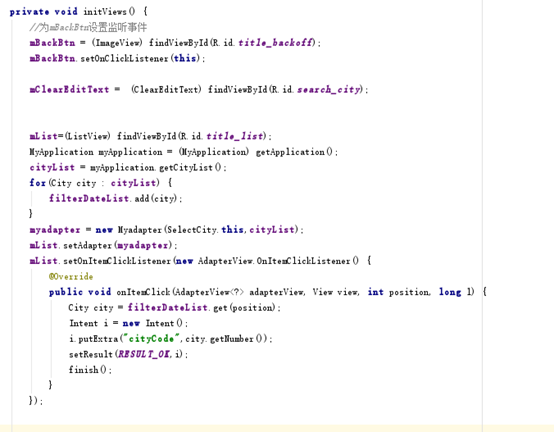Click finish() call
Viewport: 554px width, 432px height.
88,369
